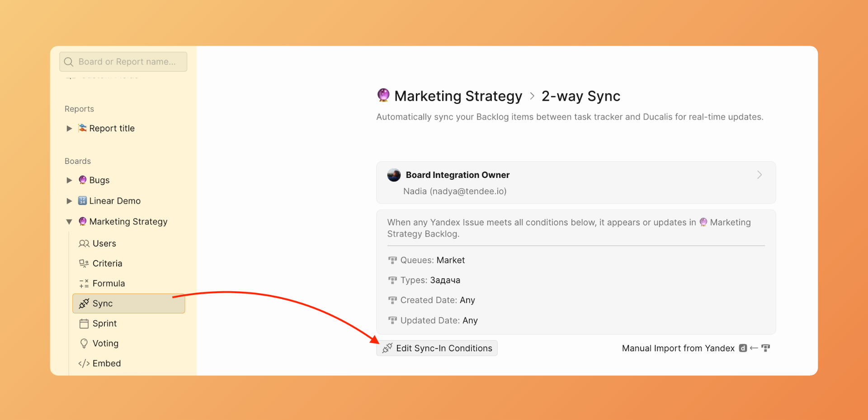868x420 pixels.
Task: Click the Embed code brackets icon
Action: 84,364
